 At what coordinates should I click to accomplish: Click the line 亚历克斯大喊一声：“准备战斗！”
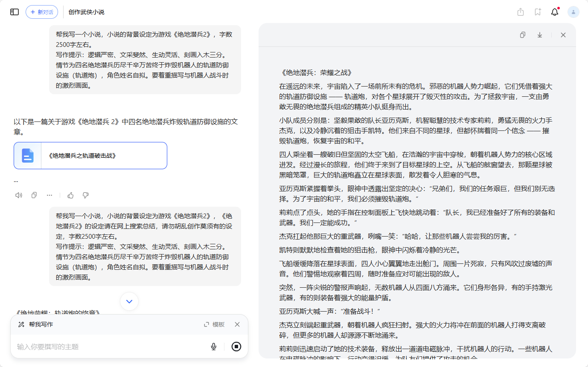(x=329, y=311)
